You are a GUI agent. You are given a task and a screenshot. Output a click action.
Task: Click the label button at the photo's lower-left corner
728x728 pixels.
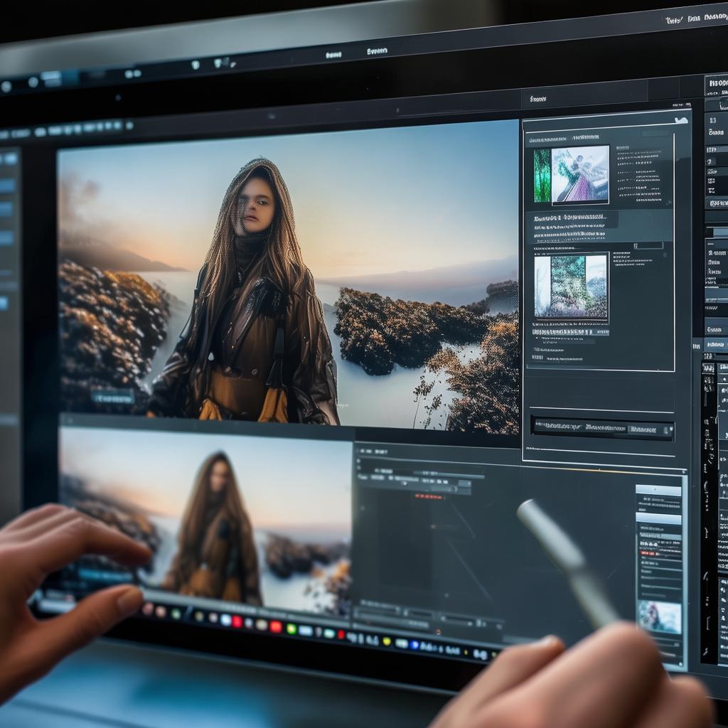112,398
